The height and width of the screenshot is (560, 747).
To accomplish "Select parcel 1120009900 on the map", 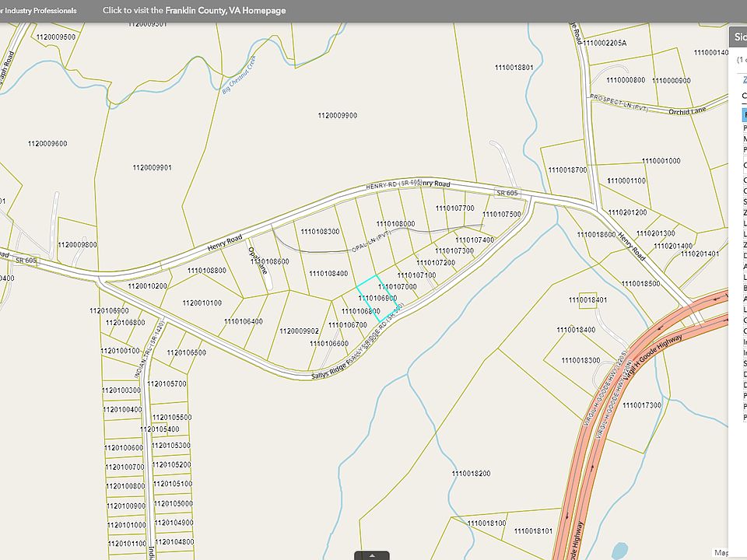I will point(337,115).
